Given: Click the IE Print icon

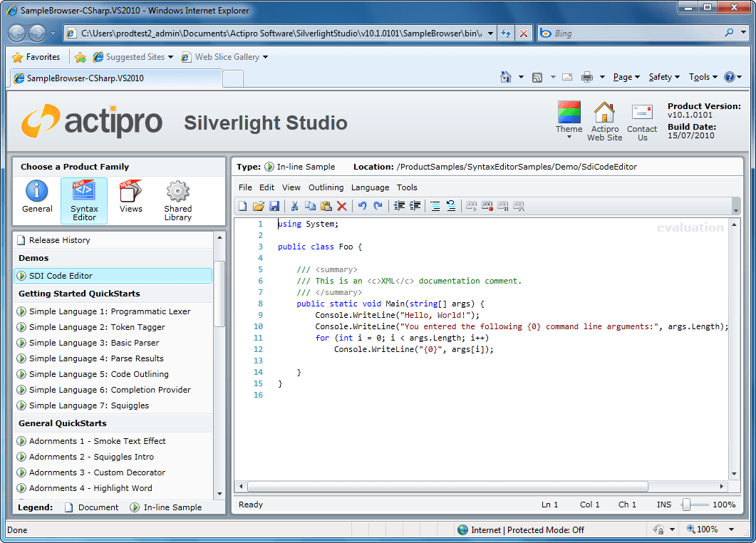Looking at the screenshot, I should click(586, 77).
